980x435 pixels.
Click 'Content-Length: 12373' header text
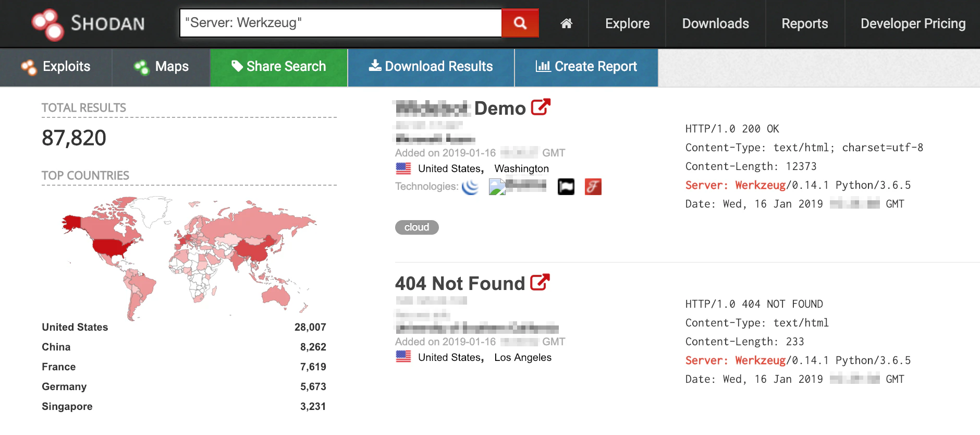tap(751, 166)
